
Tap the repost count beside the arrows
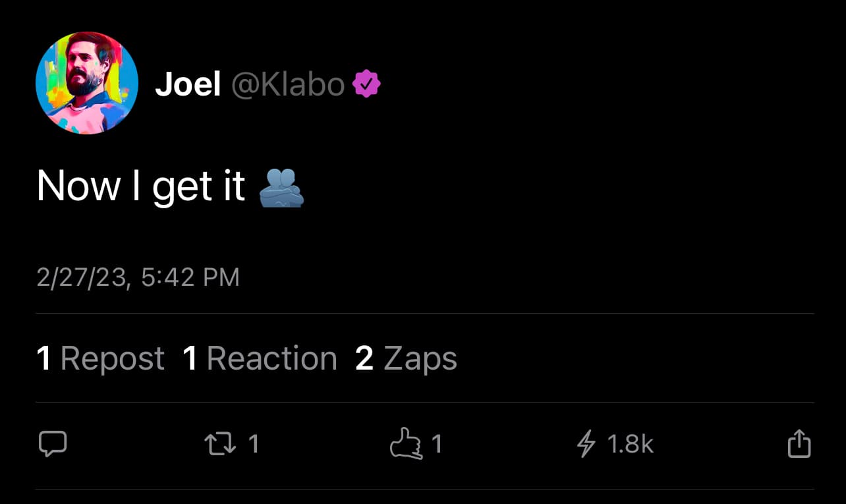[x=254, y=444]
